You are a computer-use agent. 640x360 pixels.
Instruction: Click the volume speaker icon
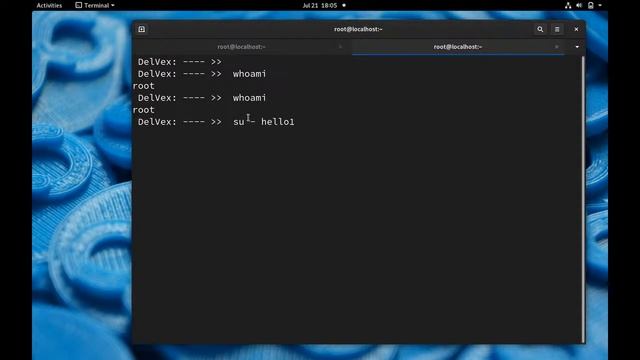579,5
